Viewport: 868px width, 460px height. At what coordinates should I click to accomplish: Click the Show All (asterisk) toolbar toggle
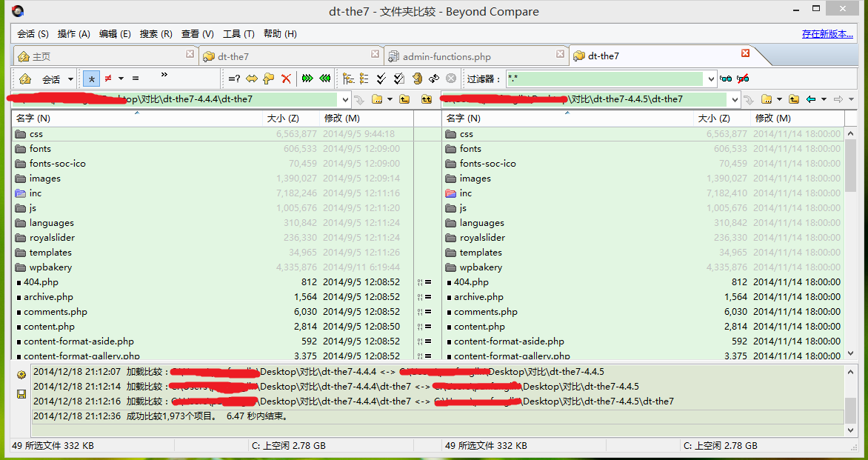pyautogui.click(x=91, y=79)
